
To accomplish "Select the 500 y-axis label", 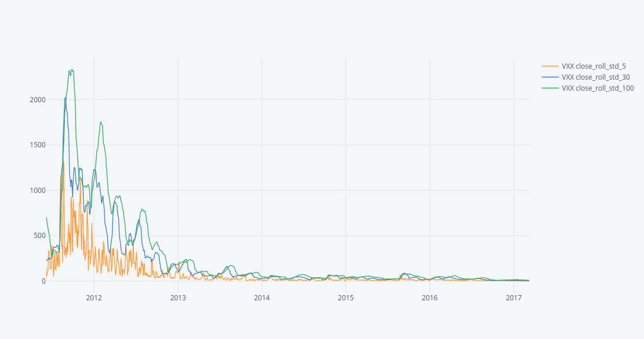I will [39, 236].
